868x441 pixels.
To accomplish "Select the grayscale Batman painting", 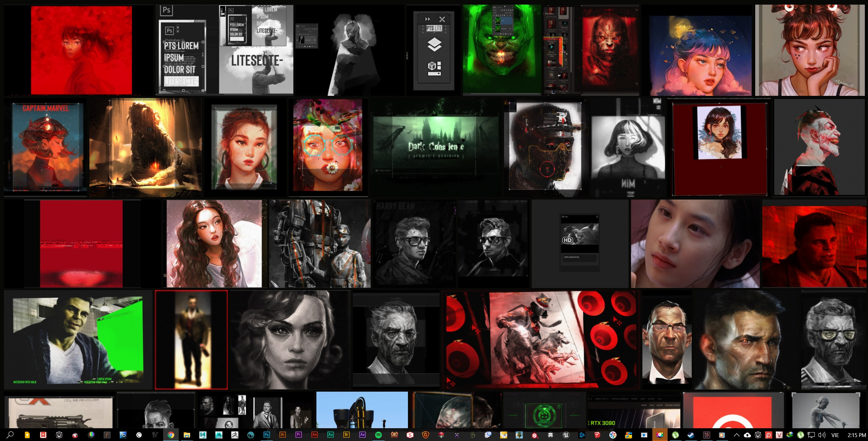I will pos(350,50).
